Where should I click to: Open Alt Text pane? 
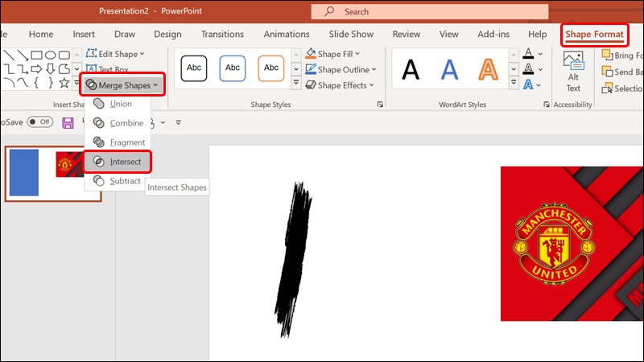point(573,72)
